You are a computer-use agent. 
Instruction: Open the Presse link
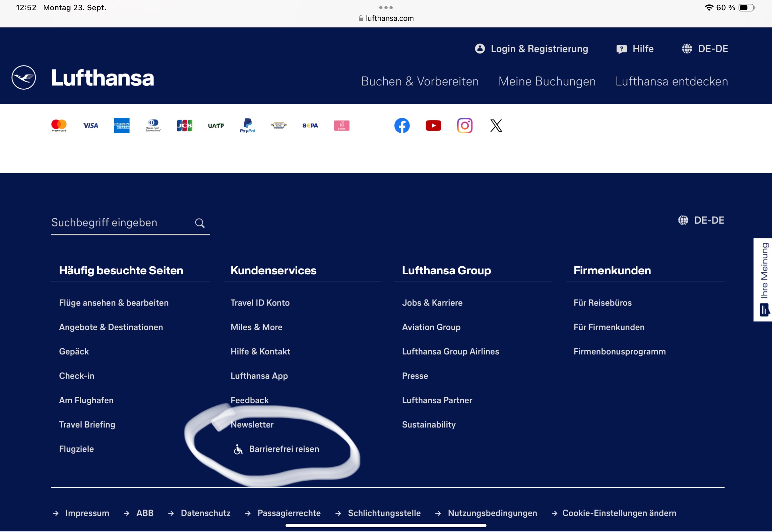click(x=415, y=376)
